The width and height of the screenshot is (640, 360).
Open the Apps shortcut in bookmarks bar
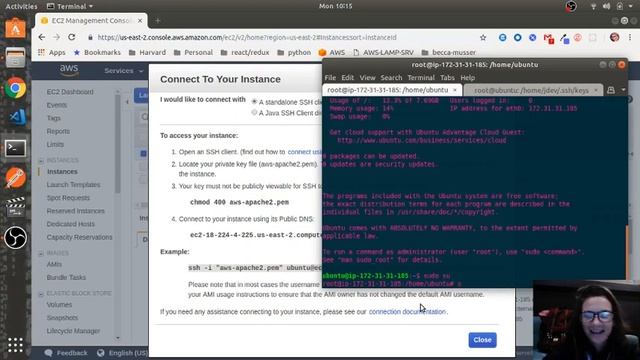[51, 52]
